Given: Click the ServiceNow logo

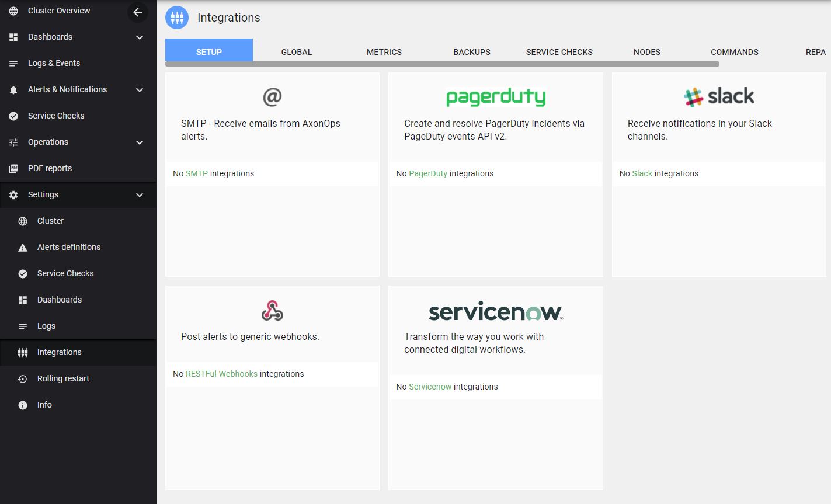Looking at the screenshot, I should (495, 312).
